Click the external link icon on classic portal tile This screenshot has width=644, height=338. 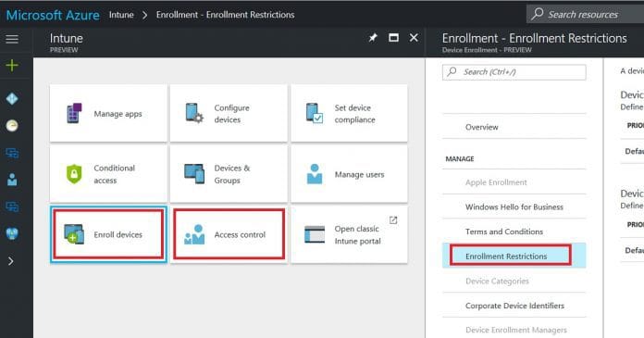tap(393, 220)
